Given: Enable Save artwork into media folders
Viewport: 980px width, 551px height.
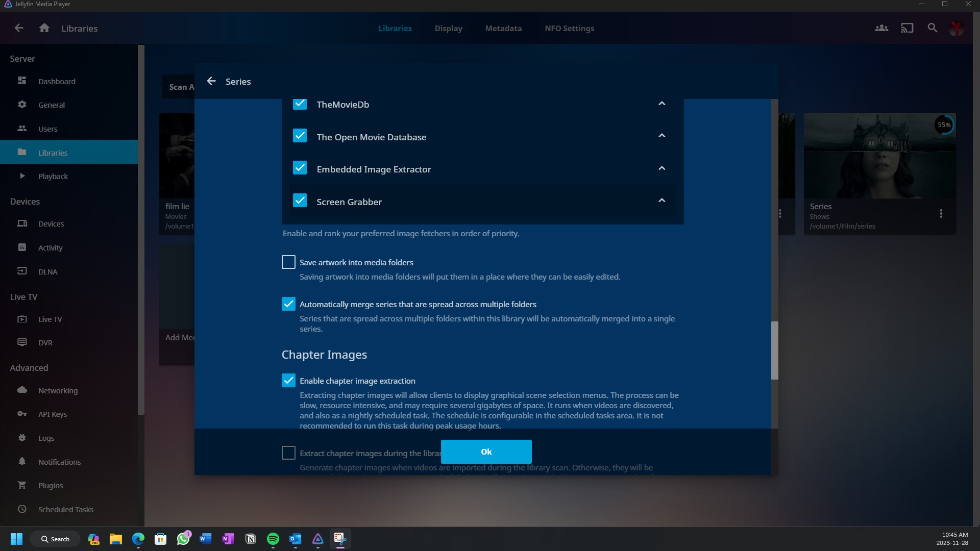Looking at the screenshot, I should coord(288,262).
